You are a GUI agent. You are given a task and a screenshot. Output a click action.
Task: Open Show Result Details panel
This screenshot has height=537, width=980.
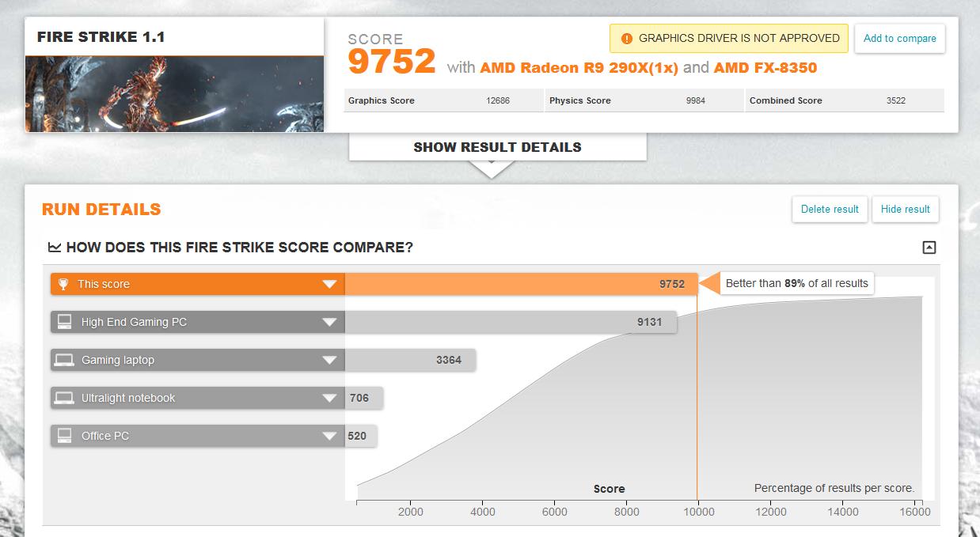point(497,147)
